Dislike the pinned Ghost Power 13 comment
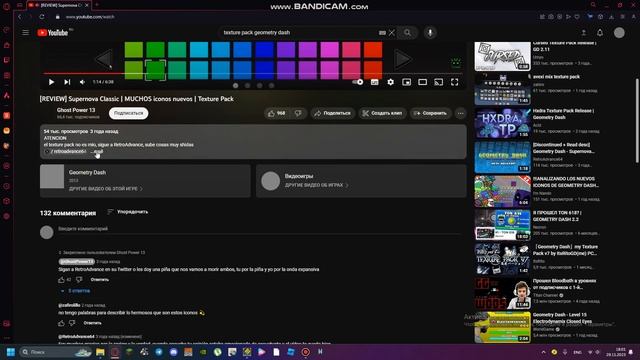Screen dimensions: 640x360 (79, 280)
